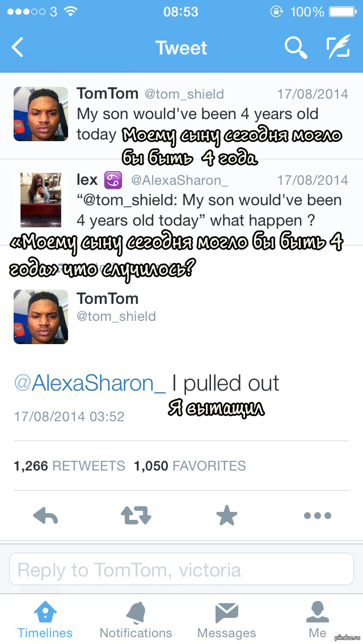
Task: Retweet this tweet
Action: pos(136,515)
